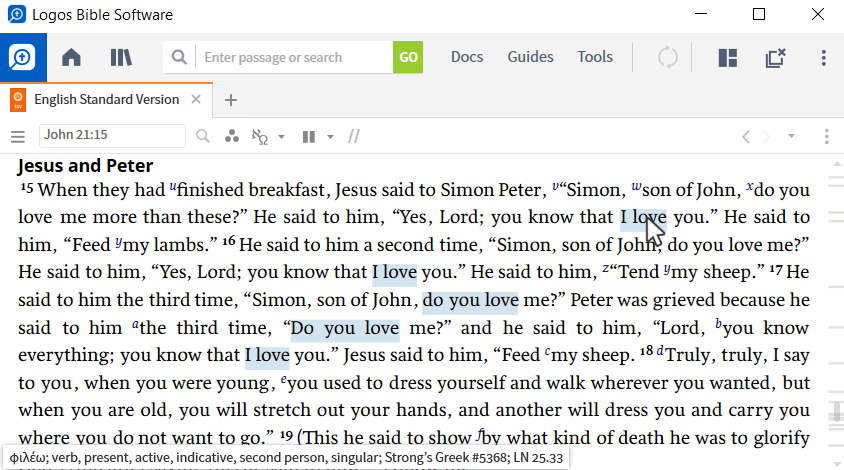844x470 pixels.
Task: Click footnote c before my sheep
Action: (547, 352)
